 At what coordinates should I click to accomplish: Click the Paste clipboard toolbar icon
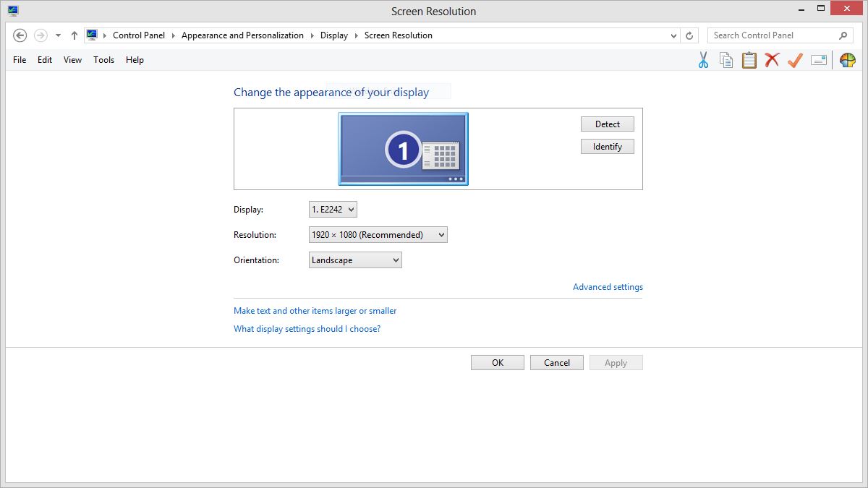click(x=749, y=60)
